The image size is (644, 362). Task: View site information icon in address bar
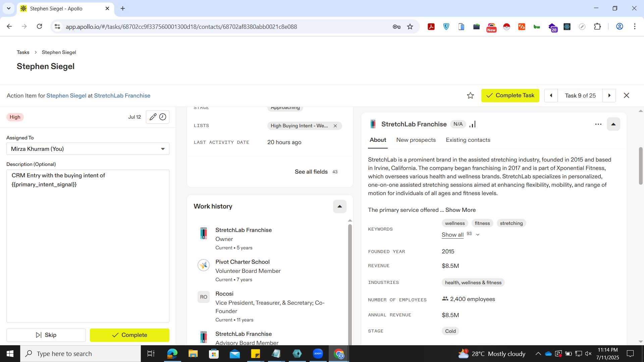(57, 26)
